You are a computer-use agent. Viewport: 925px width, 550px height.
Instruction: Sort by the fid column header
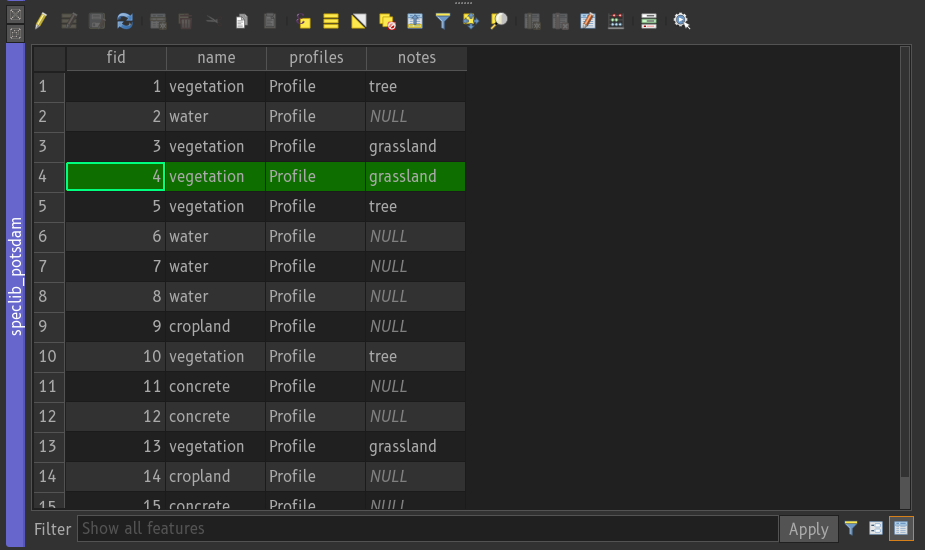116,58
